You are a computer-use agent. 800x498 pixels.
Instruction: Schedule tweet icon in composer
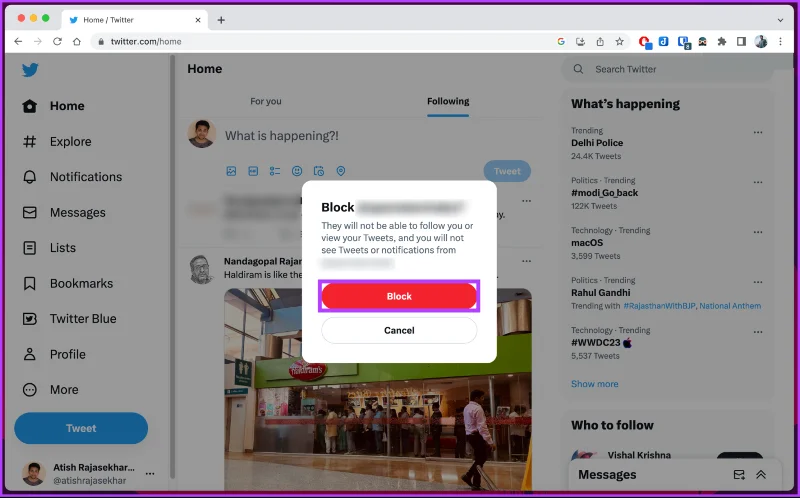point(319,171)
